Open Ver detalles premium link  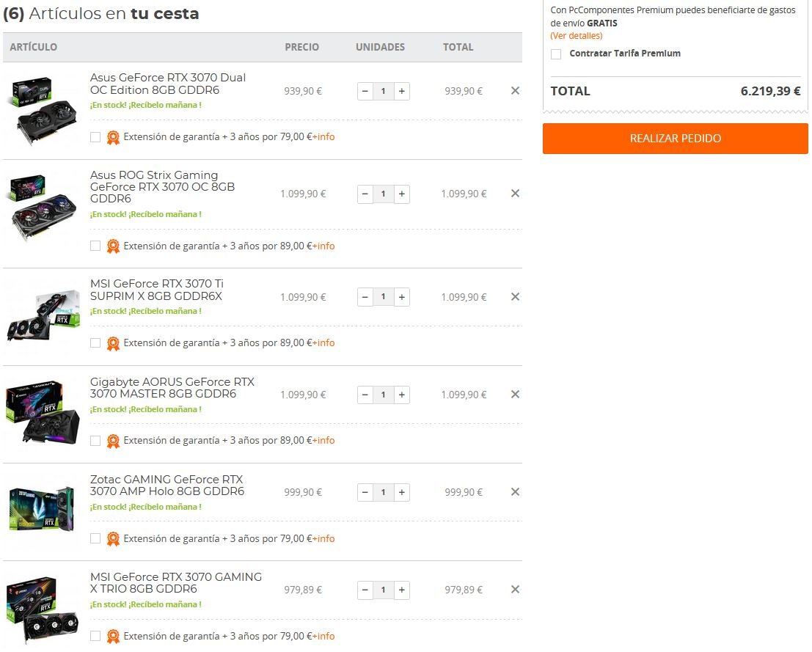tap(577, 36)
